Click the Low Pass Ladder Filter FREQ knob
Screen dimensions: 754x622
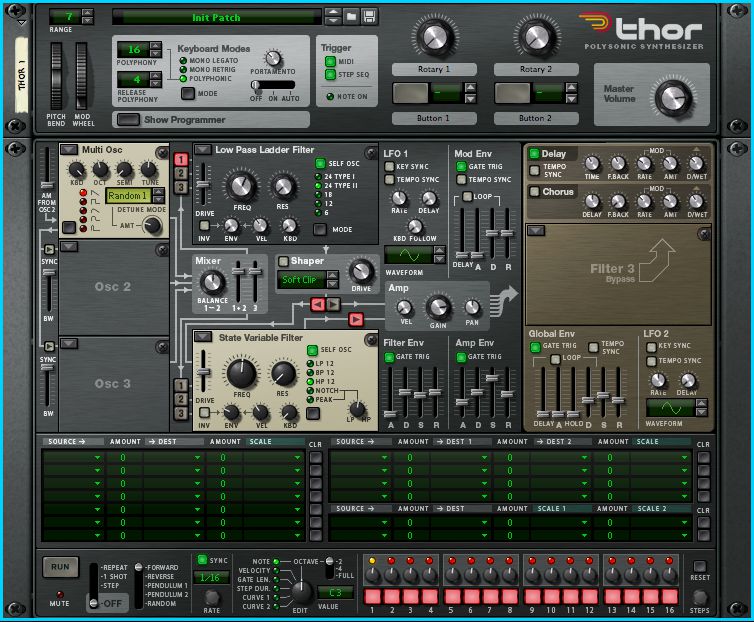pyautogui.click(x=241, y=187)
